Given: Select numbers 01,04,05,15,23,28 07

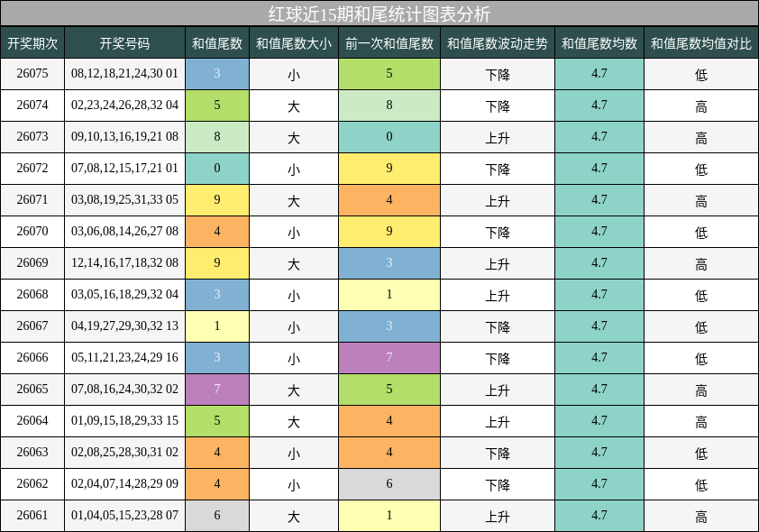Looking at the screenshot, I should tap(125, 515).
